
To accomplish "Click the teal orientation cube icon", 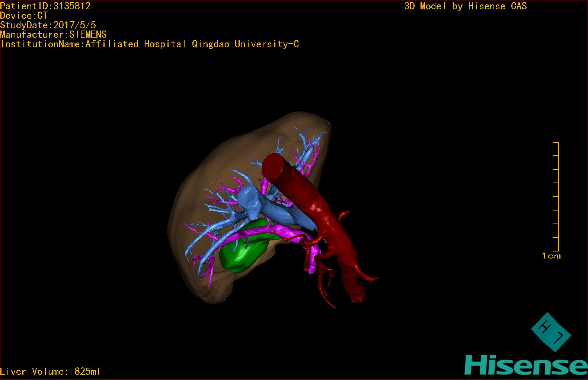I will pos(551,332).
